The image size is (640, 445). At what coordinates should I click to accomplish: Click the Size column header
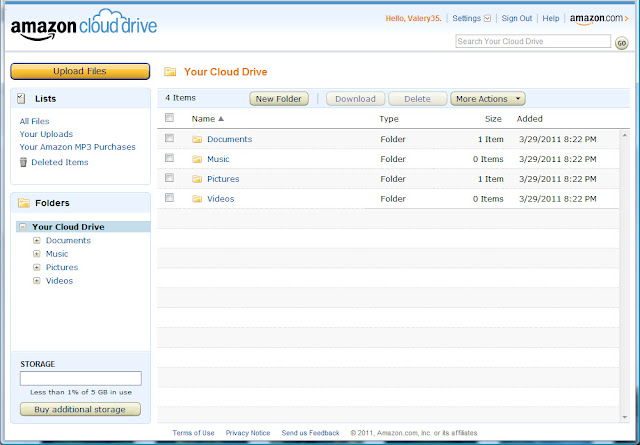pyautogui.click(x=493, y=119)
